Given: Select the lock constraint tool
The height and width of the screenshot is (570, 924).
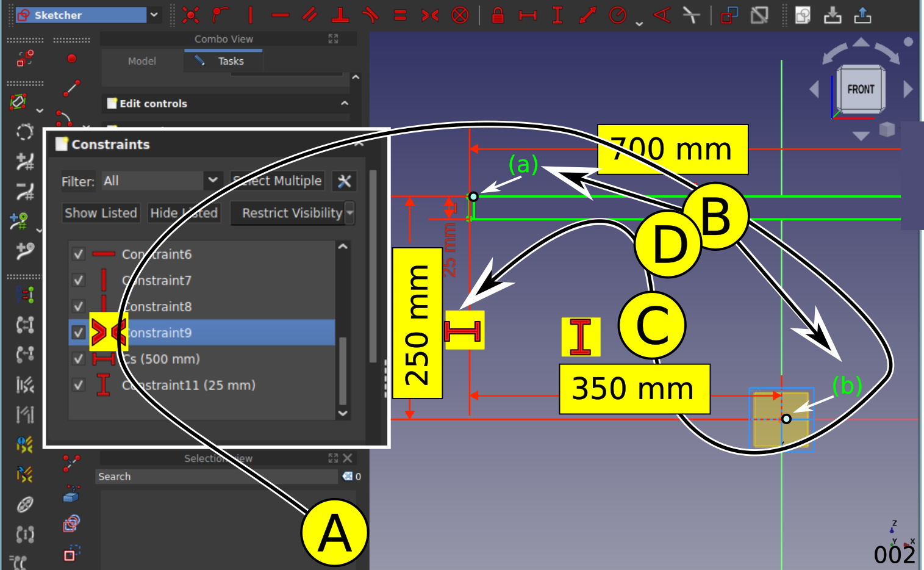Looking at the screenshot, I should (498, 15).
